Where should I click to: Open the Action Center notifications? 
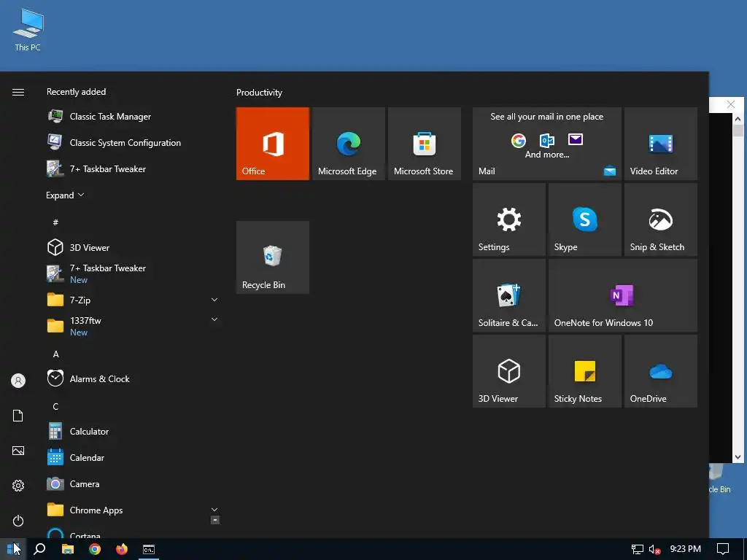[x=723, y=549]
